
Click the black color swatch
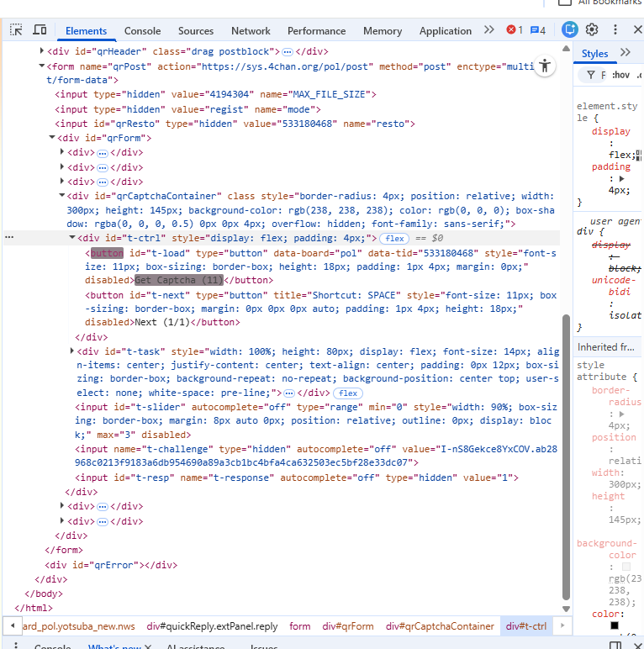coord(615,625)
